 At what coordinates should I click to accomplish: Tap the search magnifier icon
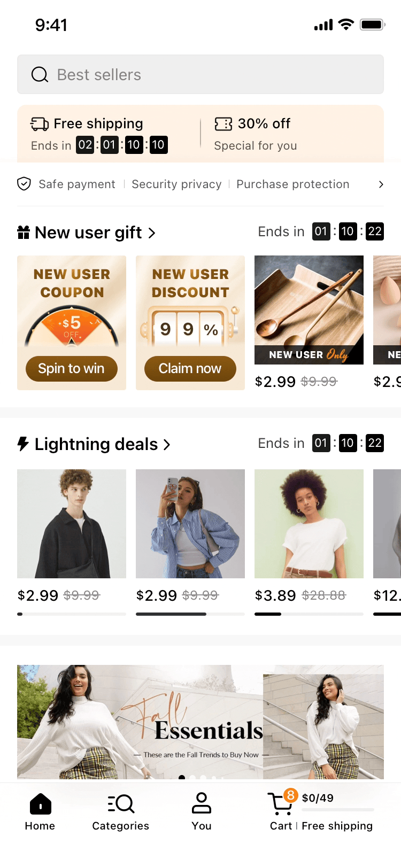coord(40,75)
